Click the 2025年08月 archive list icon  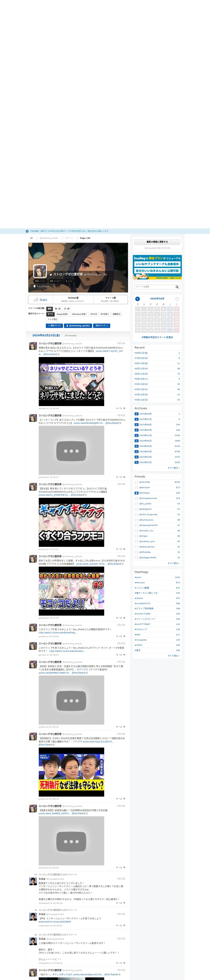tap(136, 414)
